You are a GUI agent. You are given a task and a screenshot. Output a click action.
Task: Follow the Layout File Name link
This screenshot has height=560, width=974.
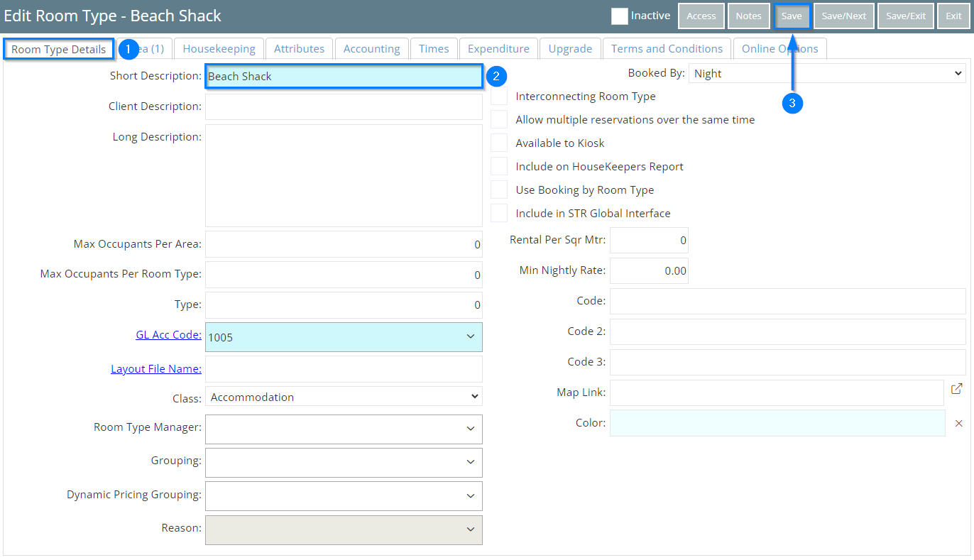(156, 369)
